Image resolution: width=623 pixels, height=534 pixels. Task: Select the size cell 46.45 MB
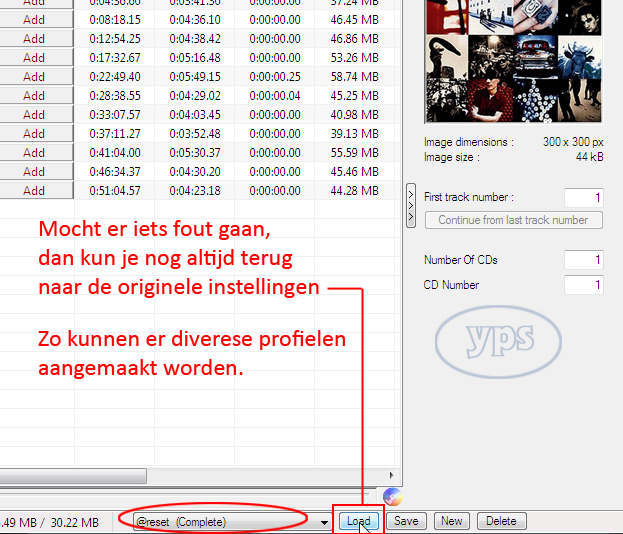354,19
